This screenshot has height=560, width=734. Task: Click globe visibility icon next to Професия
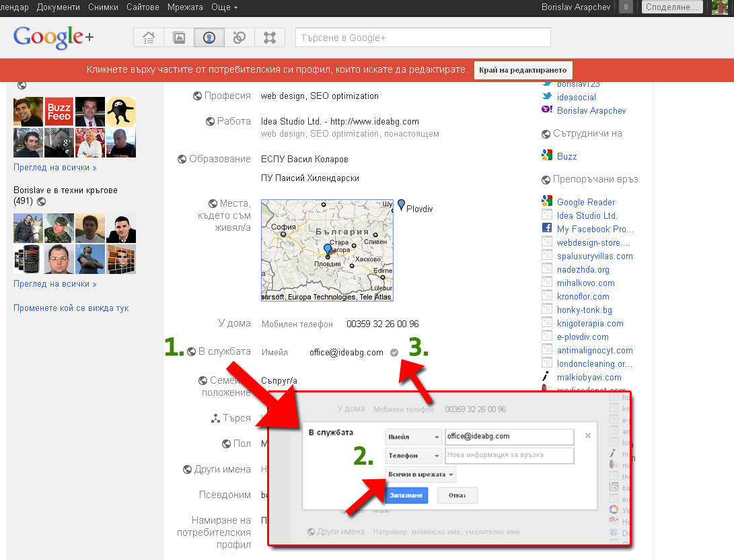point(198,96)
